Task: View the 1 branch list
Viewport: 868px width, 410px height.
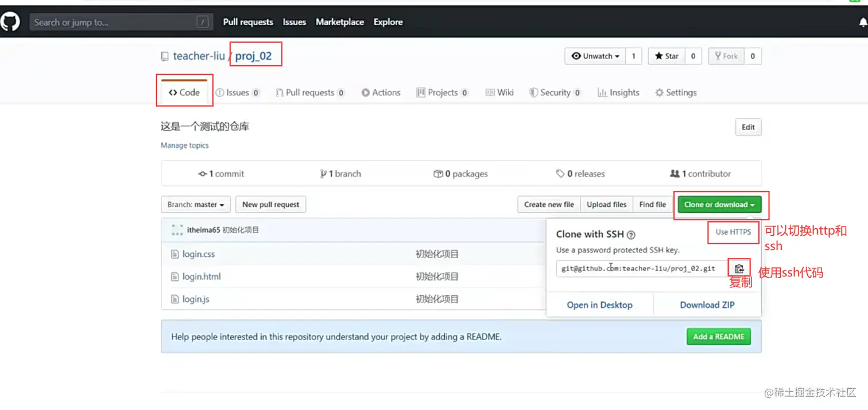Action: point(340,174)
